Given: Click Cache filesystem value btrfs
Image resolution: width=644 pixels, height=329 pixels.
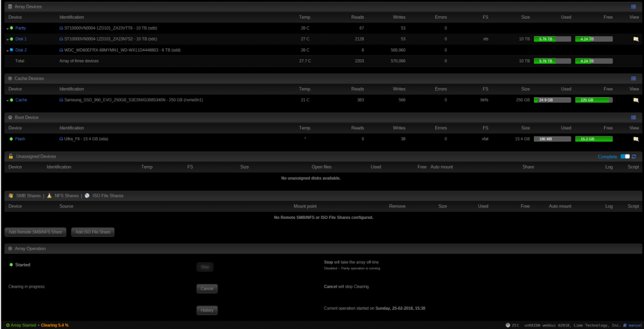Looking at the screenshot, I should click(x=486, y=100).
